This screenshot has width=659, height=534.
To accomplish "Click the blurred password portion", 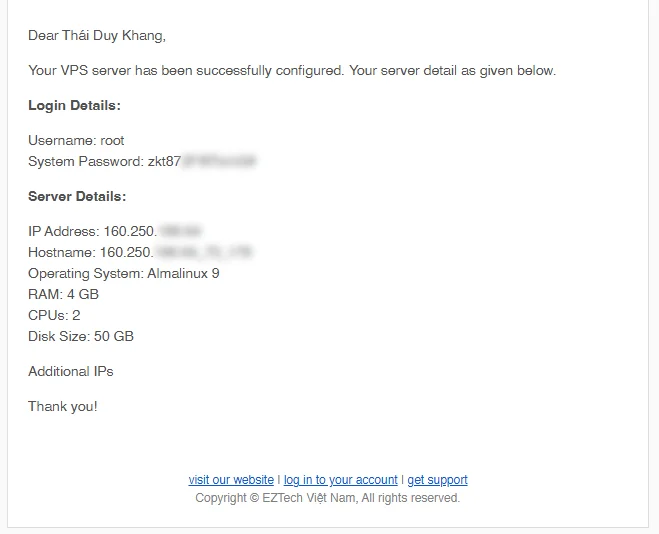I will tap(219, 161).
